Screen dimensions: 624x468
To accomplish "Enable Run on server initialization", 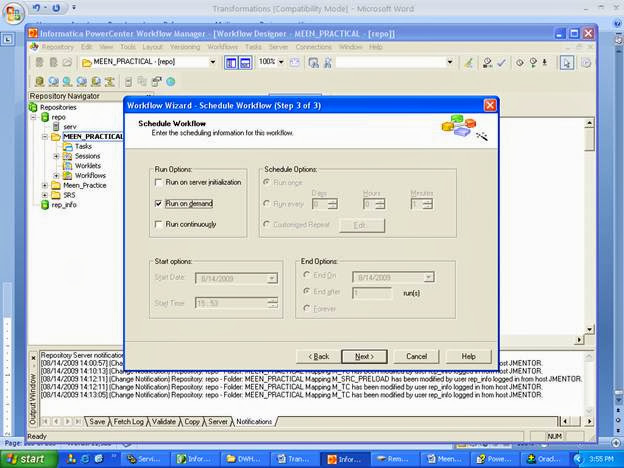I will tap(158, 183).
